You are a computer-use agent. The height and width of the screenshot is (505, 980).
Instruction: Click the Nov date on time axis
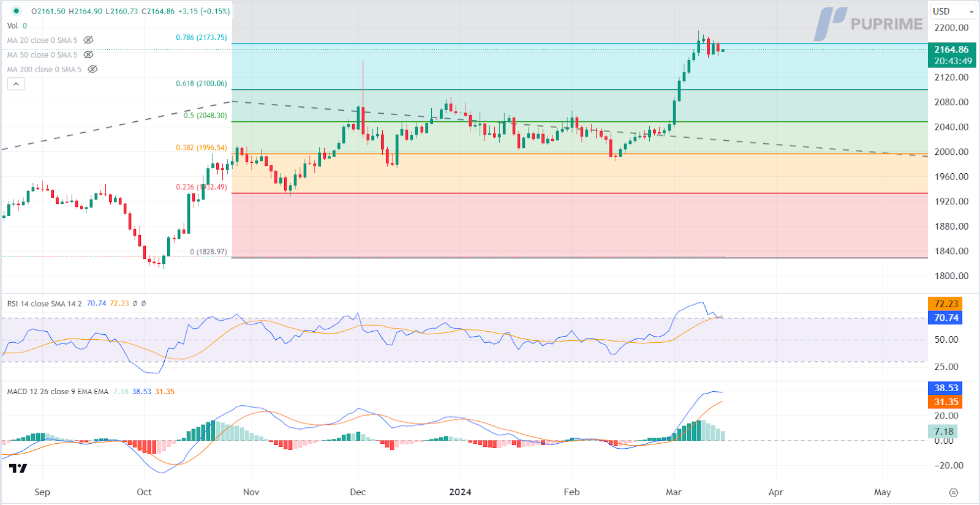(x=251, y=492)
